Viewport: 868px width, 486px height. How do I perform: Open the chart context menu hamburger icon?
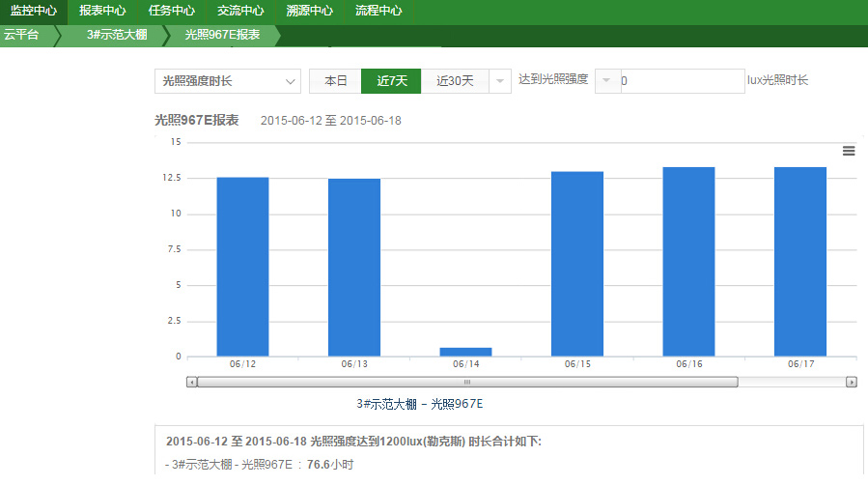click(849, 151)
